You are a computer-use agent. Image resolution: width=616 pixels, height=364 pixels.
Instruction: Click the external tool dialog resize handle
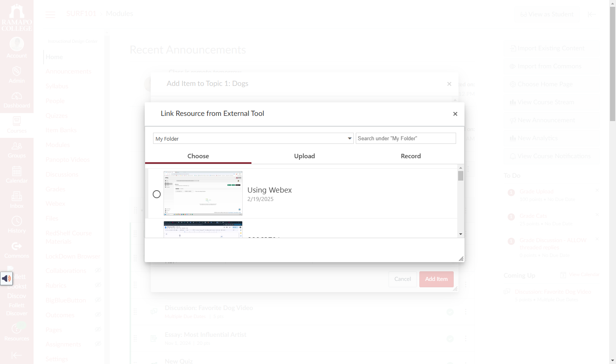pos(461,259)
